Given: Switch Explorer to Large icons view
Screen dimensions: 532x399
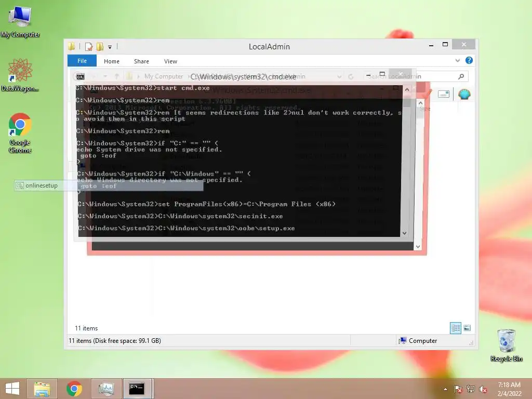Looking at the screenshot, I should click(467, 328).
